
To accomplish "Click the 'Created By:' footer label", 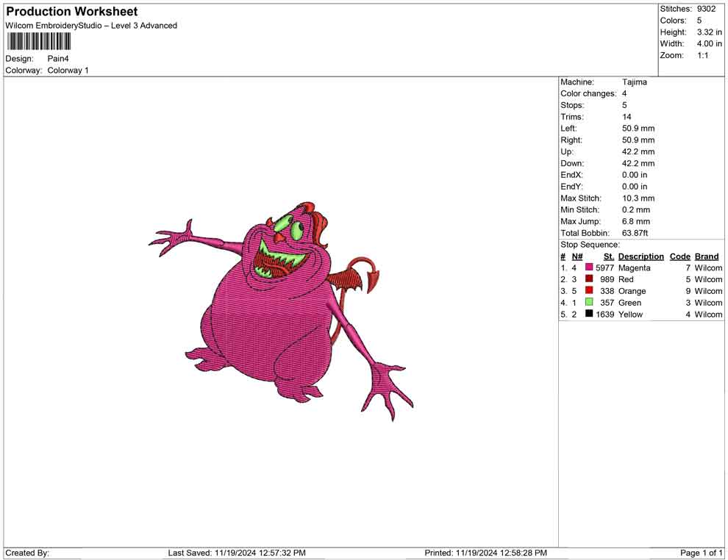I will point(27,553).
